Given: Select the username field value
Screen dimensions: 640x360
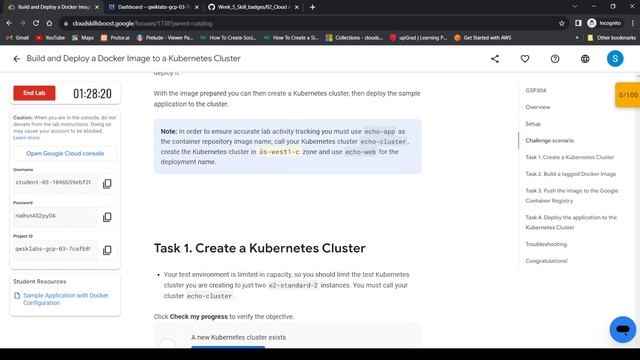Looking at the screenshot, I should click(55, 182).
